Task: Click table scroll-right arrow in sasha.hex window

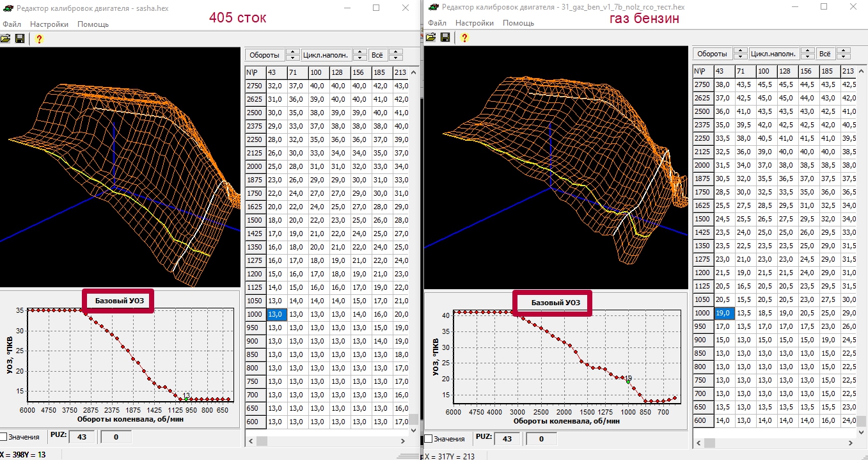Action: click(403, 441)
